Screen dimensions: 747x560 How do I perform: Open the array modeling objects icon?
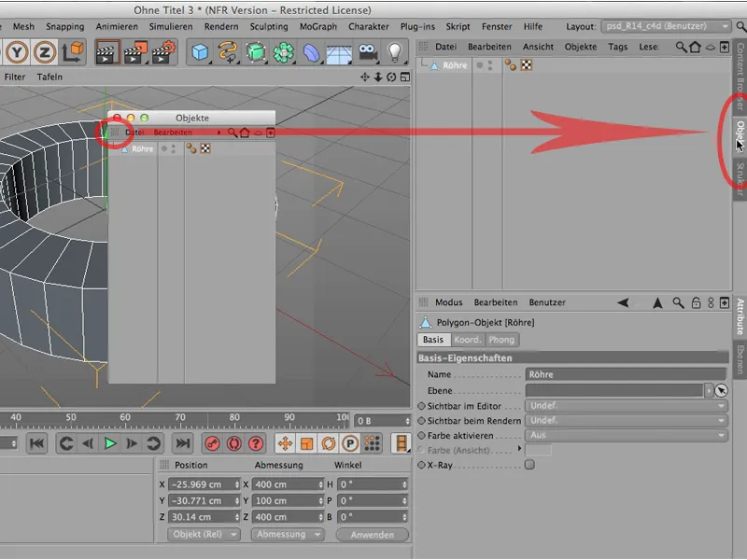(x=283, y=52)
